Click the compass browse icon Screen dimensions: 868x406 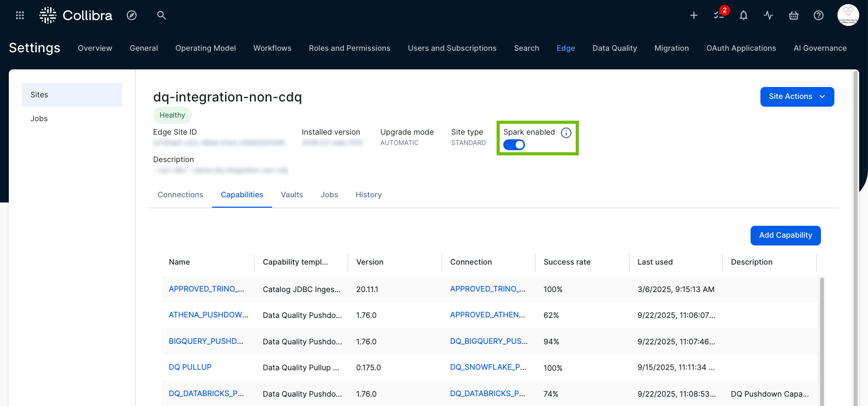(x=132, y=16)
